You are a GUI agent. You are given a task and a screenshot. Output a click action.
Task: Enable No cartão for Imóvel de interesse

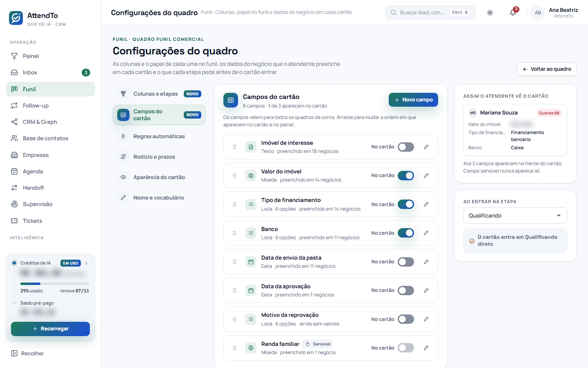[x=406, y=147]
